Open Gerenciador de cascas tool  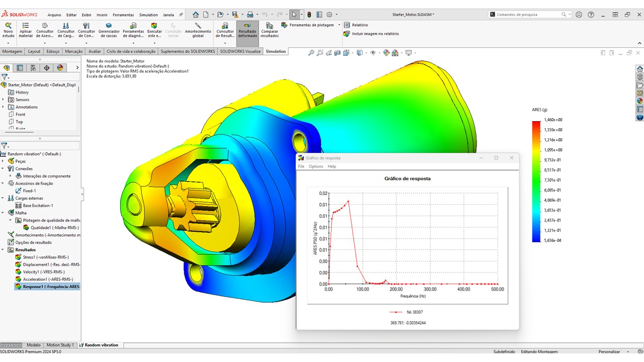point(109,31)
